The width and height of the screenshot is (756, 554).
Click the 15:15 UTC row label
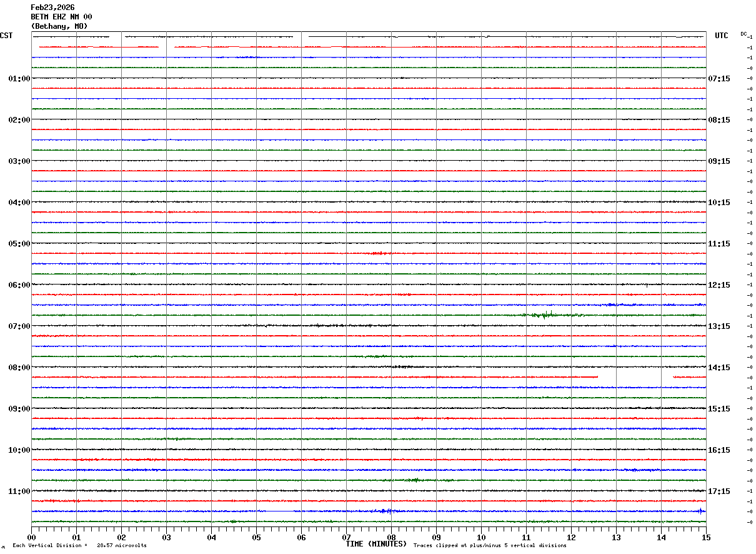719,409
